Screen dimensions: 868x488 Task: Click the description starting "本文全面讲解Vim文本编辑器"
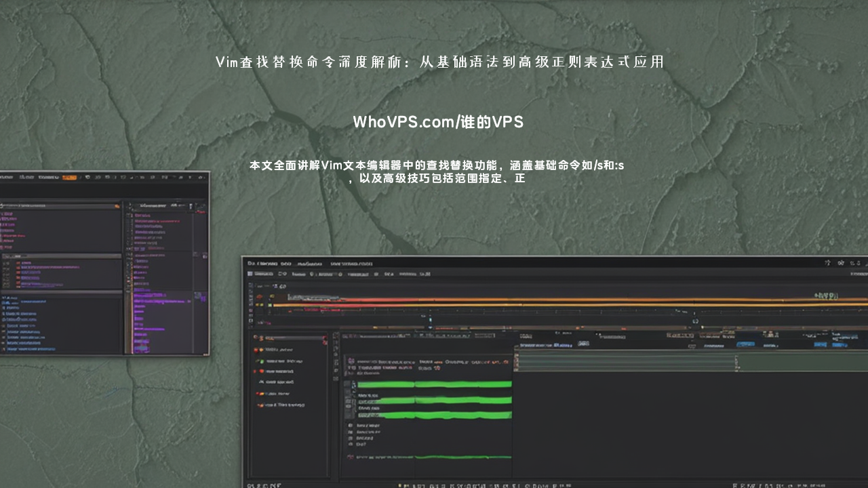click(437, 172)
